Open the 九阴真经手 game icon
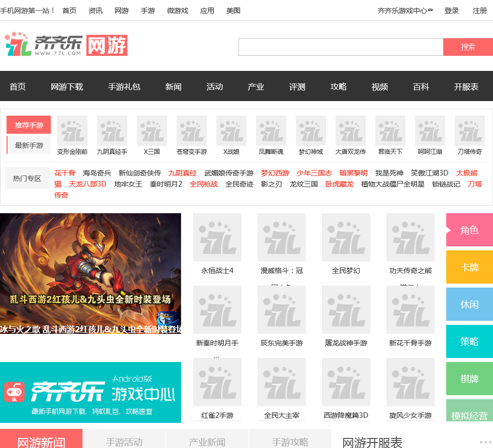The image size is (493, 448). coord(112,131)
